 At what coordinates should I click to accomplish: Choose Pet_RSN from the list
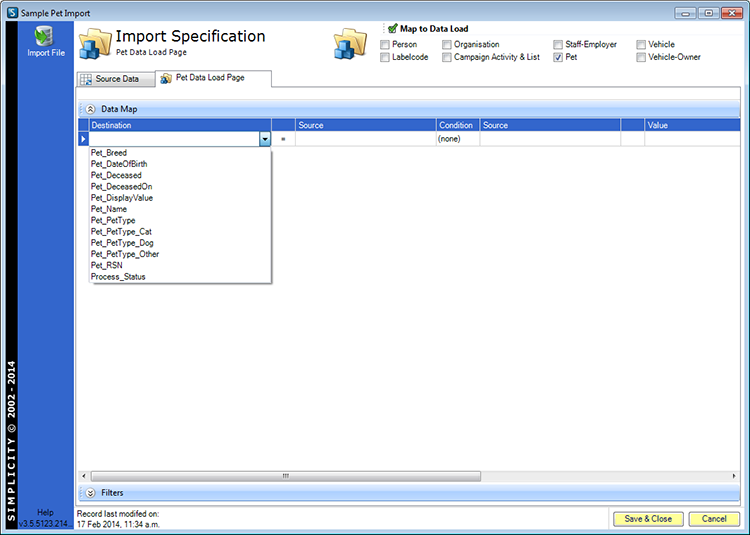click(180, 265)
